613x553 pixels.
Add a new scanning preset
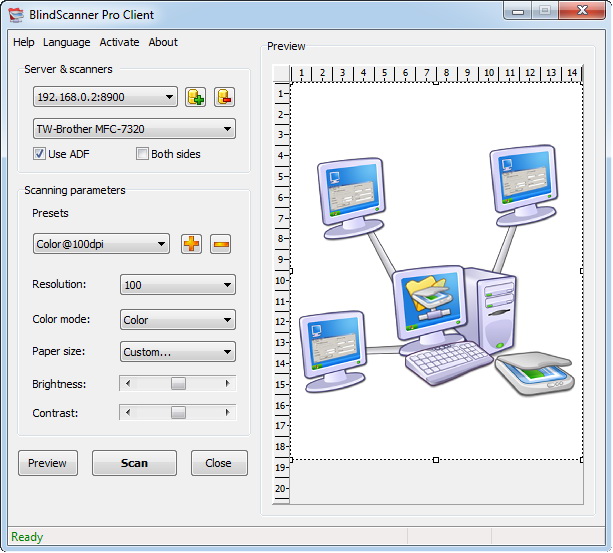click(x=191, y=244)
